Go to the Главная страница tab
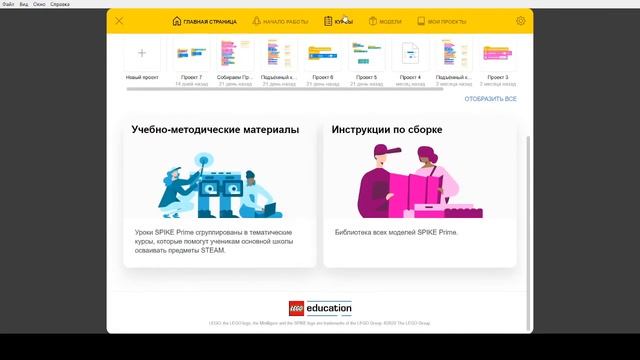This screenshot has height=360, width=640. (x=204, y=21)
